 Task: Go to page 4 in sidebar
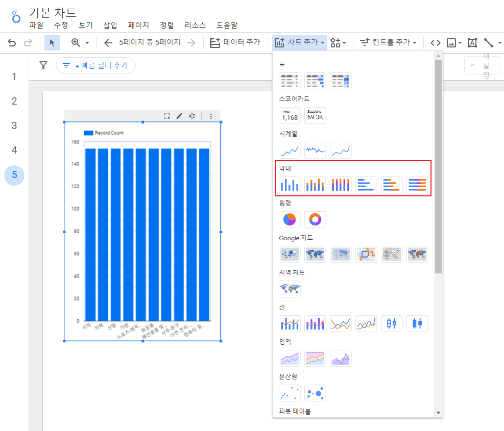coord(14,150)
